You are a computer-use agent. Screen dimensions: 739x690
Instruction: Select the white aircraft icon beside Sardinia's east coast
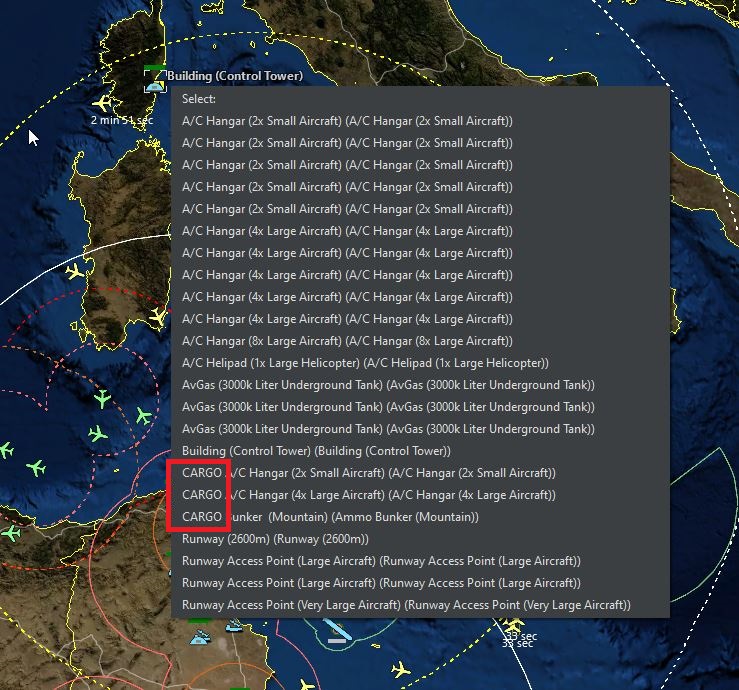tap(158, 316)
